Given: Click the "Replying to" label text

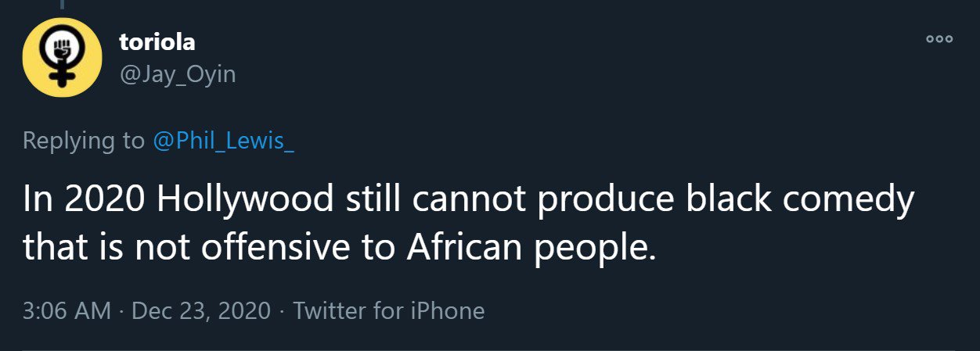Looking at the screenshot, I should click(83, 141).
